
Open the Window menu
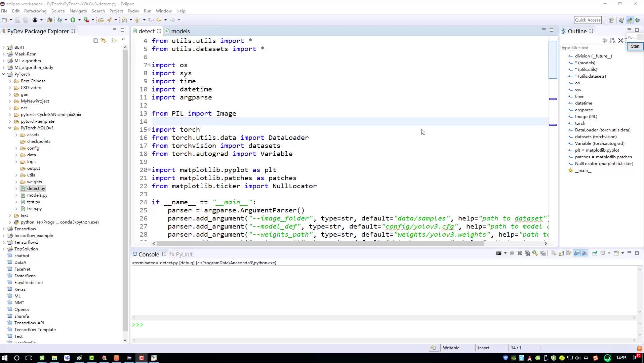(164, 11)
